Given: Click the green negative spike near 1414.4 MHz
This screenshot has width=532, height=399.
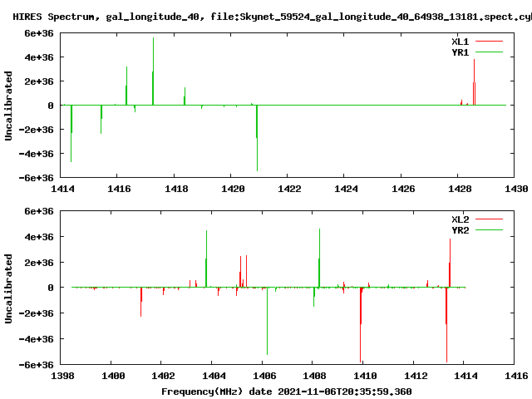Looking at the screenshot, I should click(x=71, y=133).
